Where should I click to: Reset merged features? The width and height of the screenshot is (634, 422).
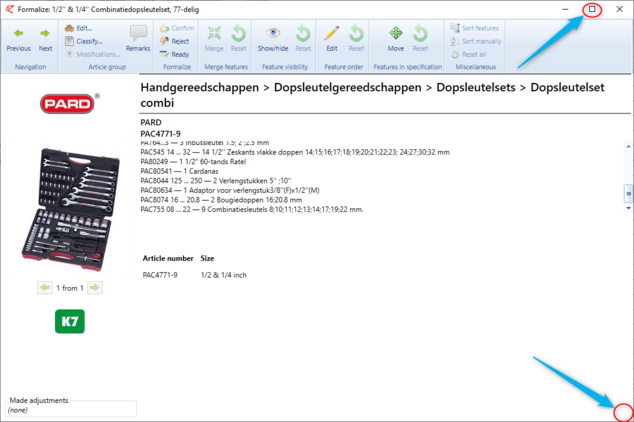click(239, 39)
